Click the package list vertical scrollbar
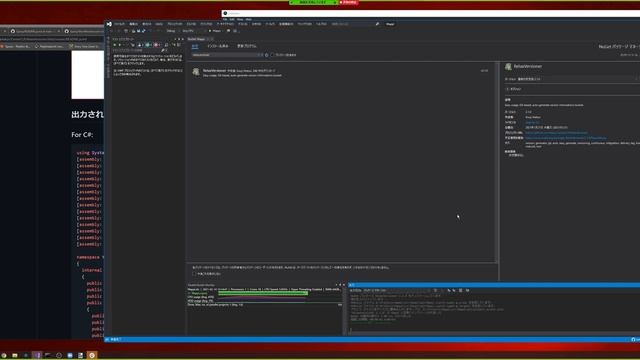 pyautogui.click(x=496, y=162)
